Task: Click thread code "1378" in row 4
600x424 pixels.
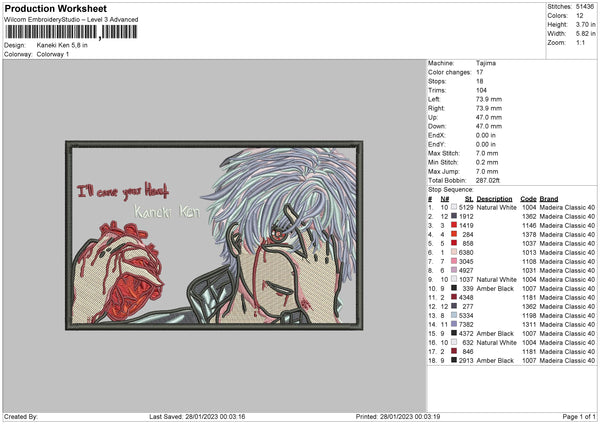Action: (529, 235)
